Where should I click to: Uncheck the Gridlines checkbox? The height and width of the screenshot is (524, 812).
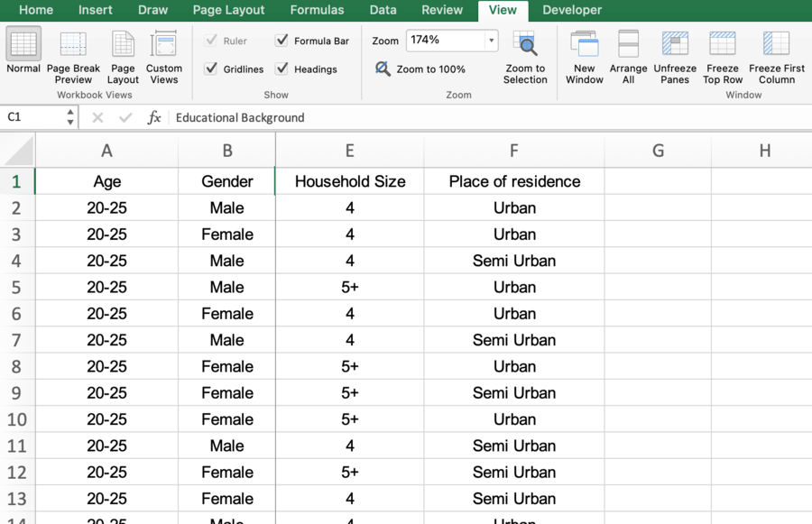pyautogui.click(x=211, y=69)
